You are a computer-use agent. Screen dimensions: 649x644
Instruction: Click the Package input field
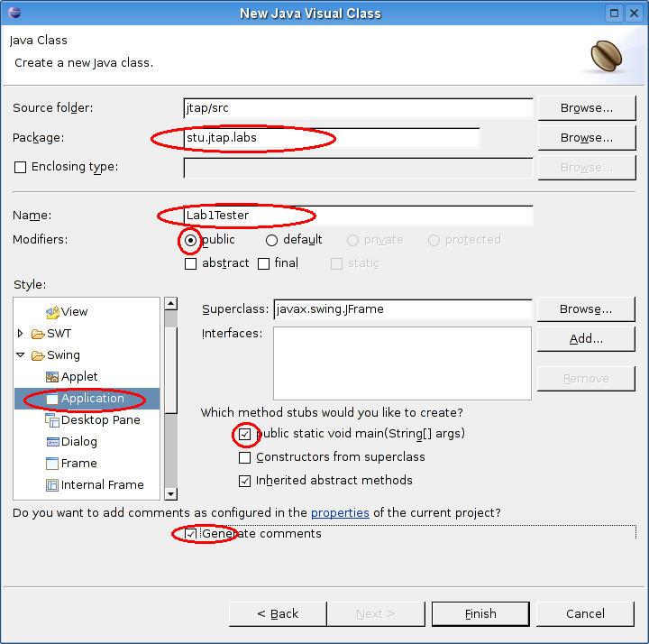(332, 138)
